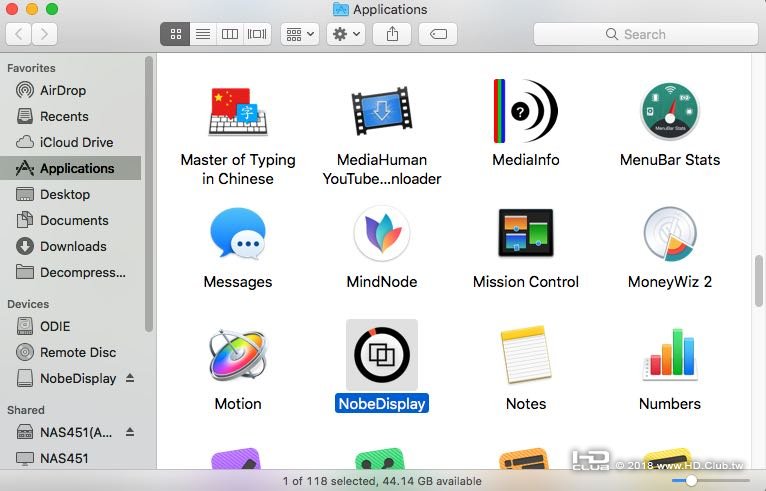Click the Devices section header
Screen dimensions: 766x491
click(28, 304)
